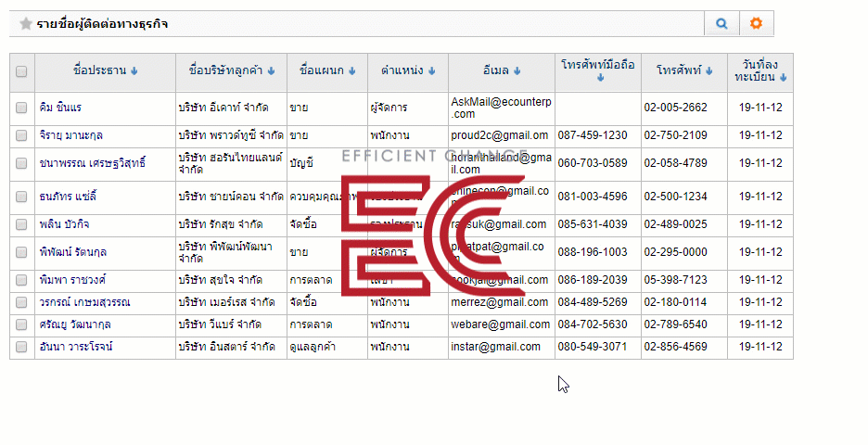Check the row for ชนาพรรณ เศรษฐวิสุทธิ์

(21, 163)
